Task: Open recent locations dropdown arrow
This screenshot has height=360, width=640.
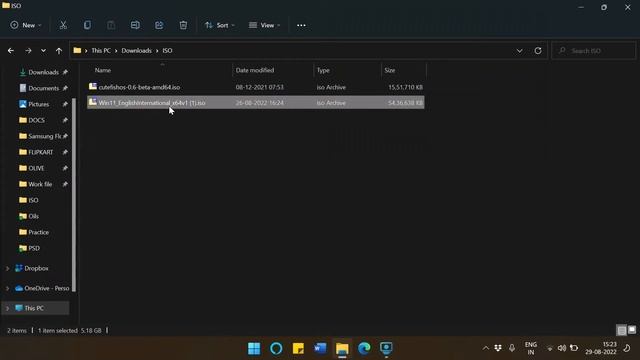Action: (x=43, y=51)
